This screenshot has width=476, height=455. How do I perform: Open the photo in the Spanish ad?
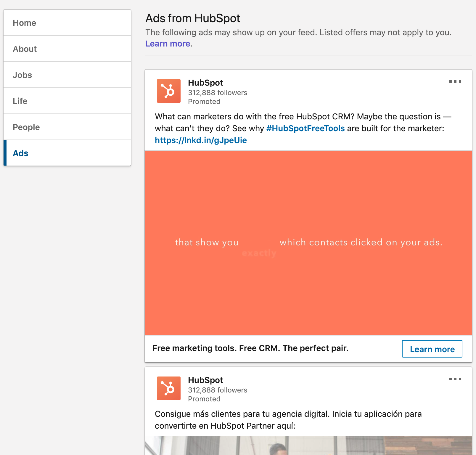[308, 446]
